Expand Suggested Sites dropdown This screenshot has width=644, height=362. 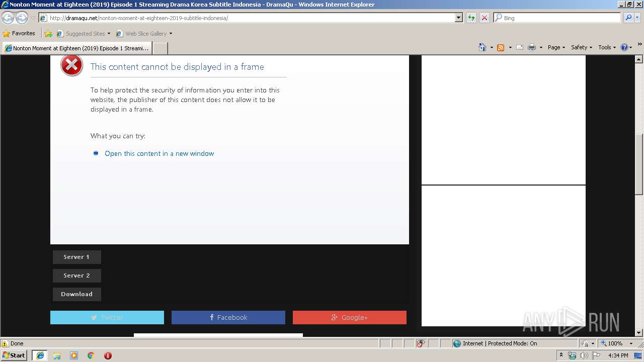109,34
